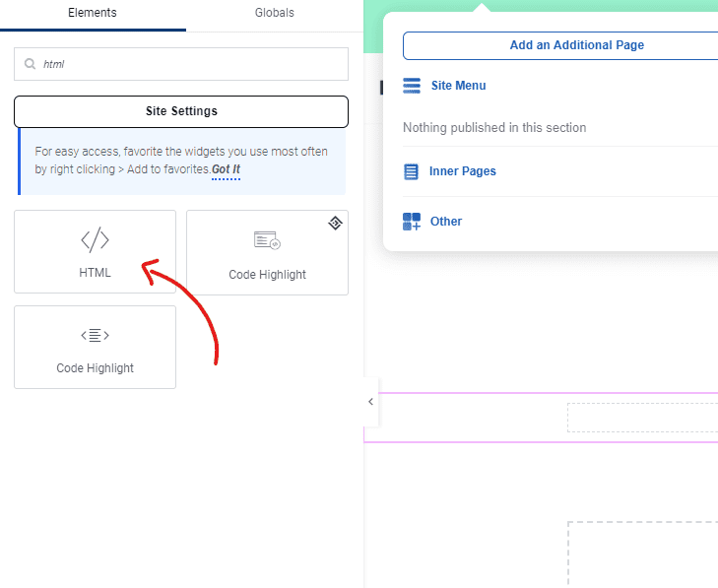The image size is (718, 588).
Task: Select the pro Code Highlight widget icon
Action: 268,240
